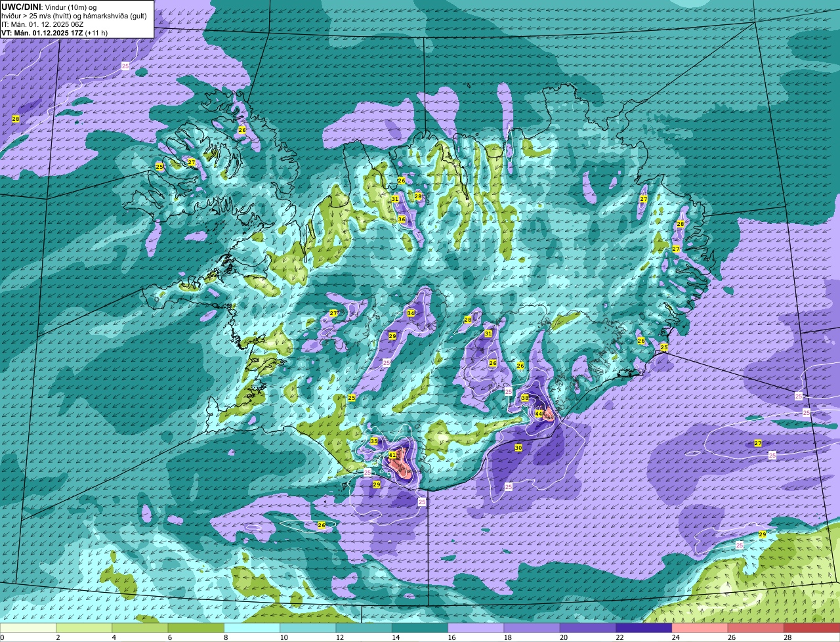Click the yellow max gust label 38
840x642 pixels.
coord(524,398)
